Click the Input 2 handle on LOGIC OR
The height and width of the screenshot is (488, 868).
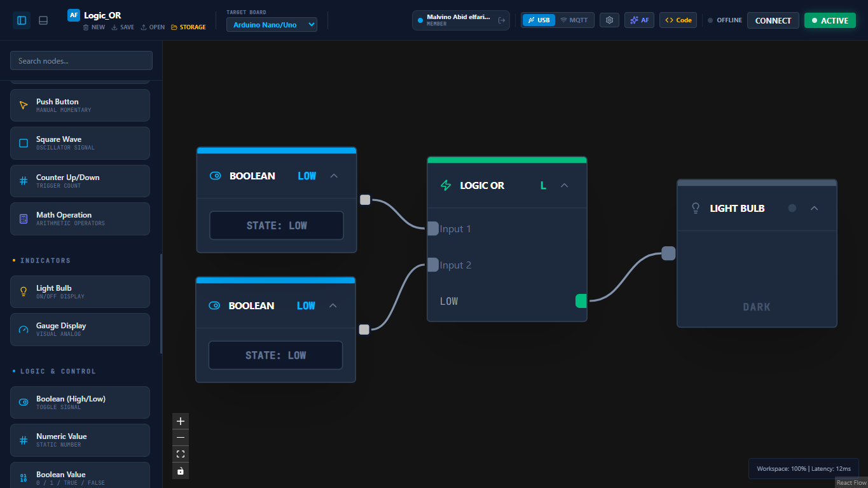click(x=432, y=265)
